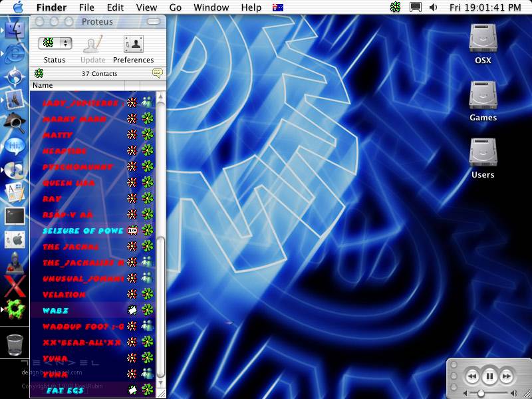Screen dimensions: 532x399
Task: Click the message envelope icon next to Wabz
Action: click(x=132, y=310)
